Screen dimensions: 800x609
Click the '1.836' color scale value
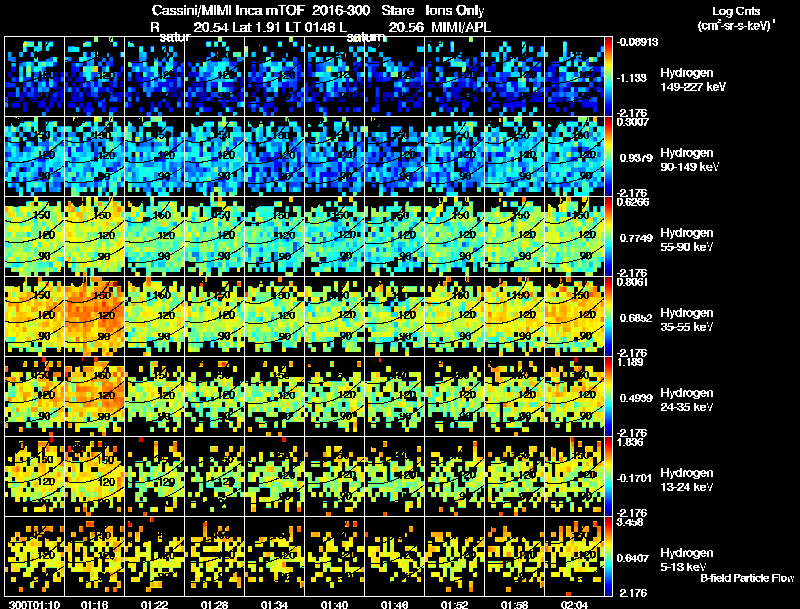[x=630, y=442]
